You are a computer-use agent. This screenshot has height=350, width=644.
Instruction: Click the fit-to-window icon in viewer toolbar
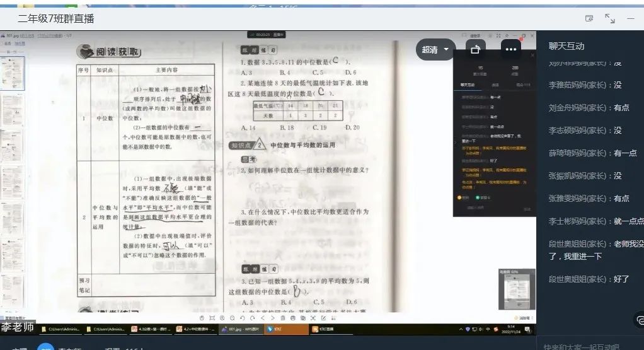(x=212, y=318)
